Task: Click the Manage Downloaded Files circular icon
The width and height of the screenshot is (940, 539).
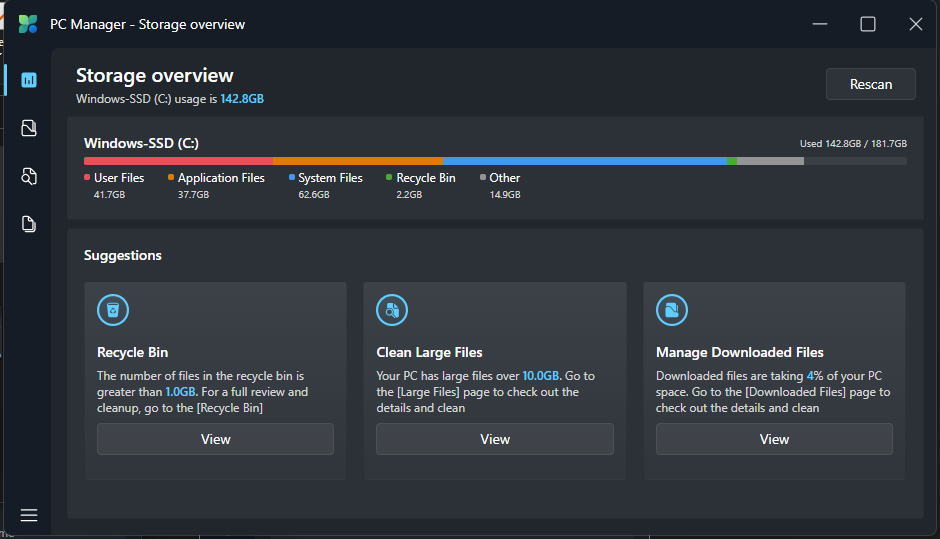Action: pos(672,310)
